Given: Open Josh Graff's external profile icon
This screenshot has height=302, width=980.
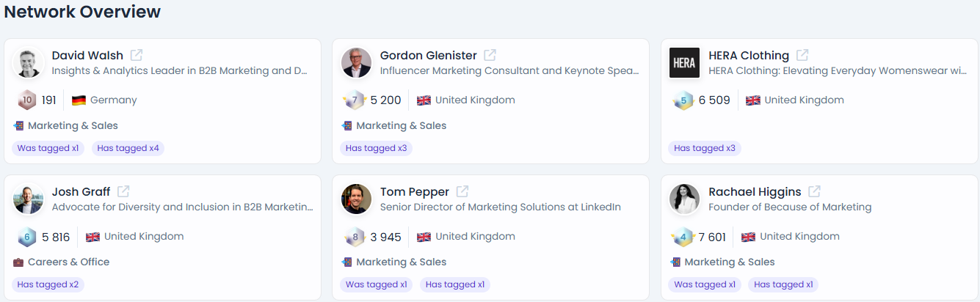Looking at the screenshot, I should [x=123, y=191].
